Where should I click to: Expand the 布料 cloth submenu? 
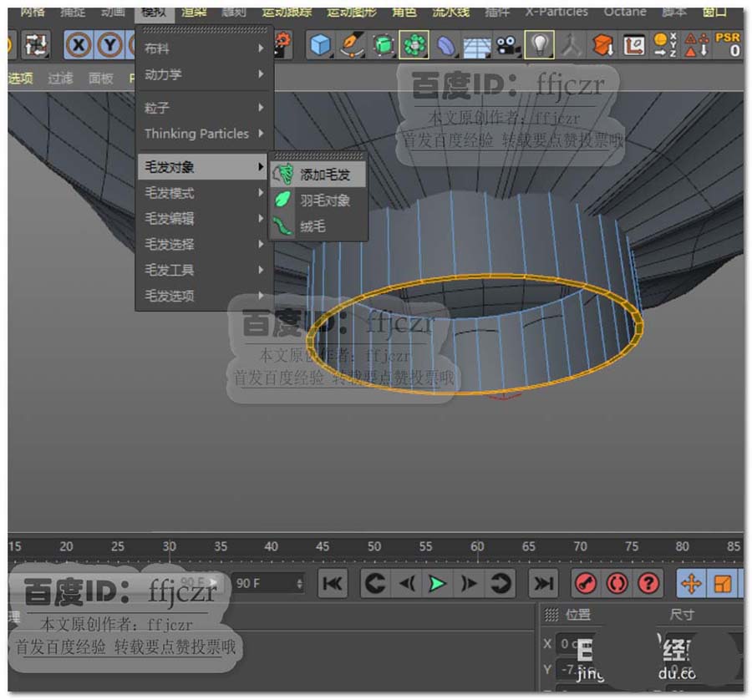pos(205,48)
